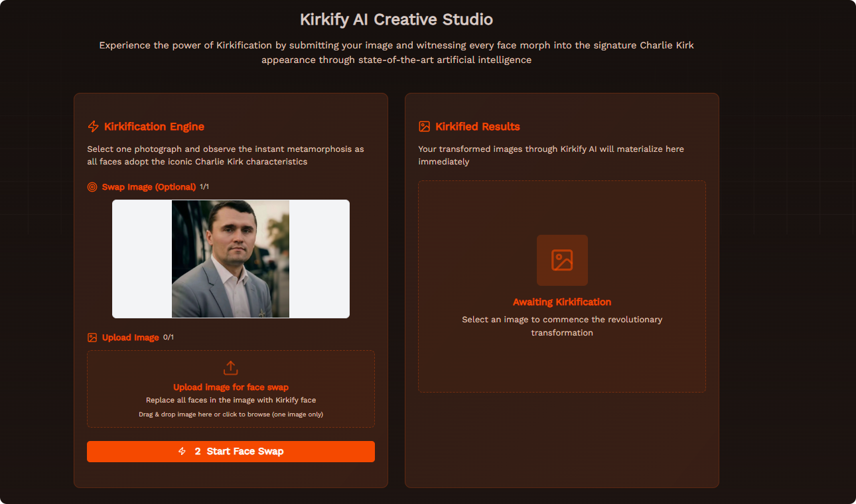This screenshot has height=504, width=856.
Task: Select the Kirkification Engine panel title
Action: tap(154, 126)
